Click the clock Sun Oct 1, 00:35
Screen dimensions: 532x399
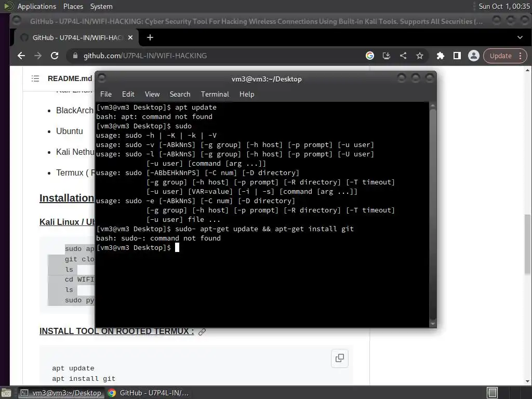(x=504, y=6)
